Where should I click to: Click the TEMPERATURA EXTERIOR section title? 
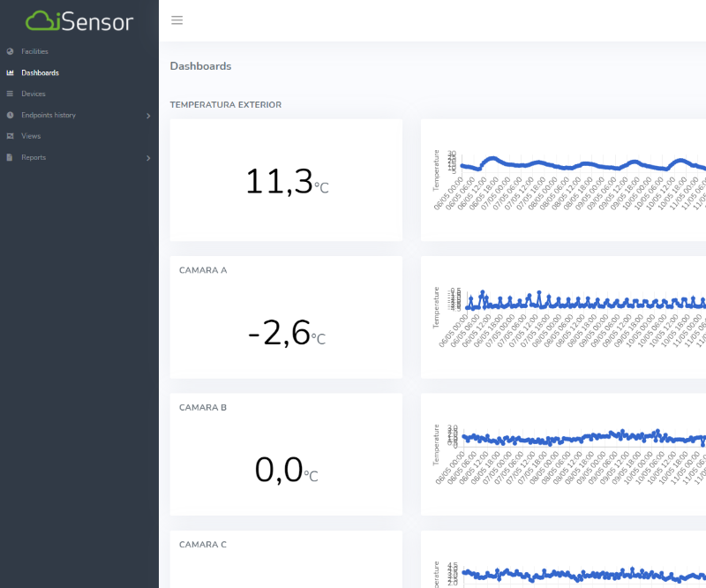click(x=226, y=105)
